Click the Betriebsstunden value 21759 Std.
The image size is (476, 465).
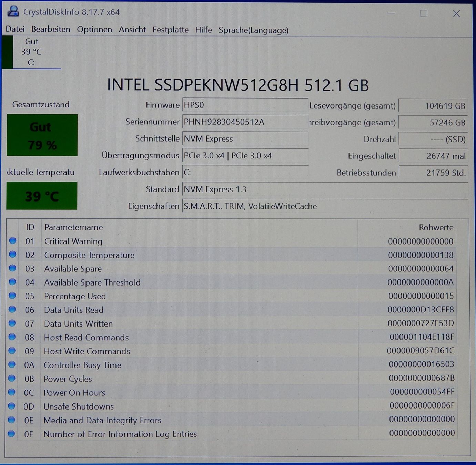pyautogui.click(x=433, y=173)
